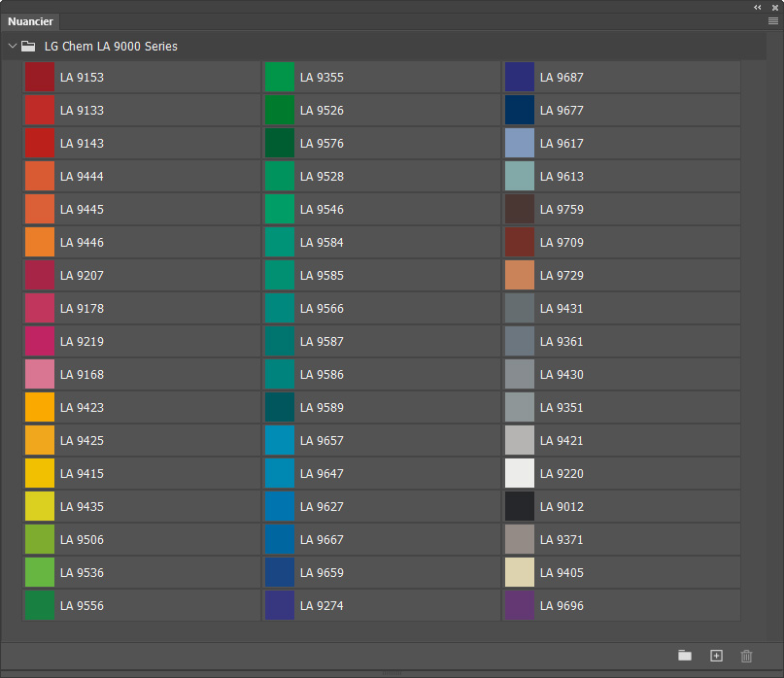The image size is (784, 678).
Task: Select the Nuancier tab
Action: click(30, 21)
